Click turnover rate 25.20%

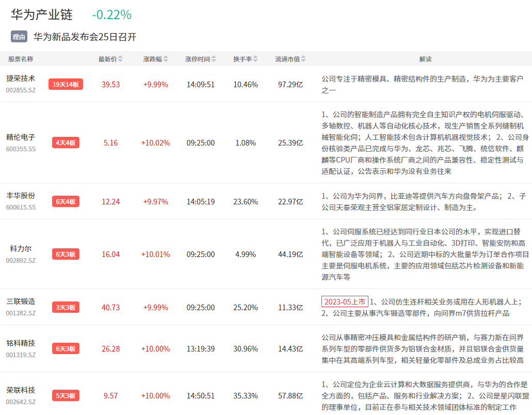[246, 308]
